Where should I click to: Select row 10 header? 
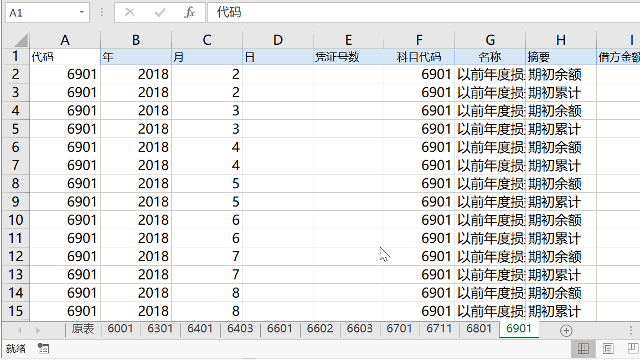[16, 220]
